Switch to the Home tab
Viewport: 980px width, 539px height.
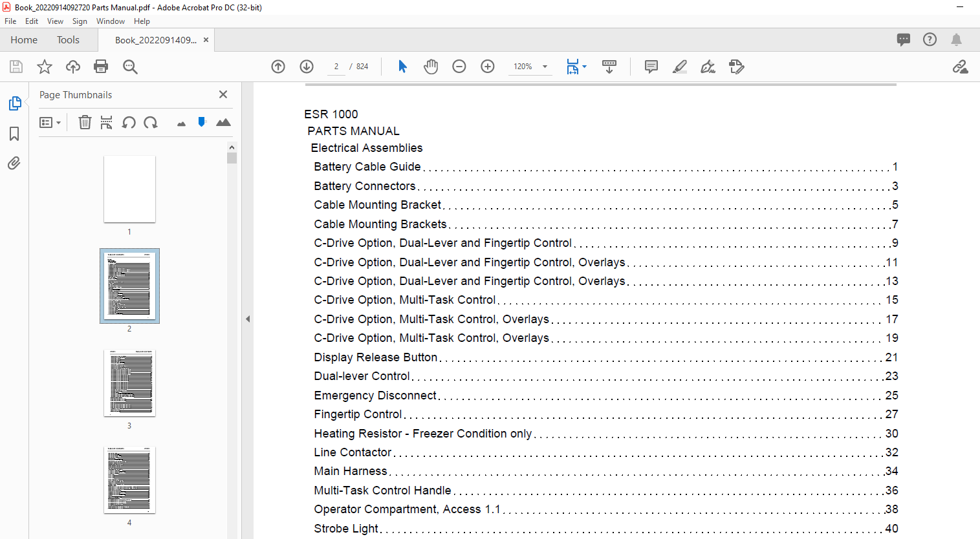click(x=24, y=40)
